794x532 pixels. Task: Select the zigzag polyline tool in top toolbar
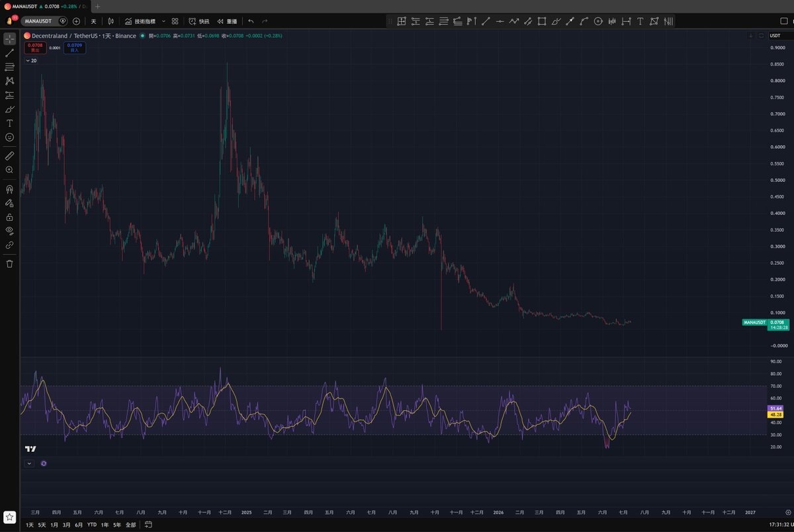514,21
